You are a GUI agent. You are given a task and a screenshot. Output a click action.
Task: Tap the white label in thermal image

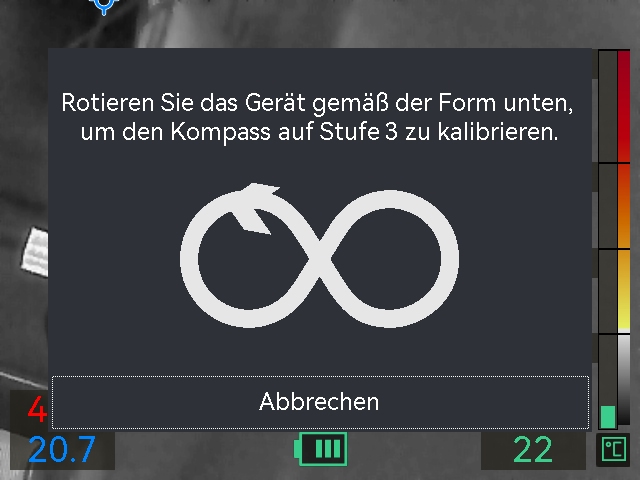coord(35,252)
